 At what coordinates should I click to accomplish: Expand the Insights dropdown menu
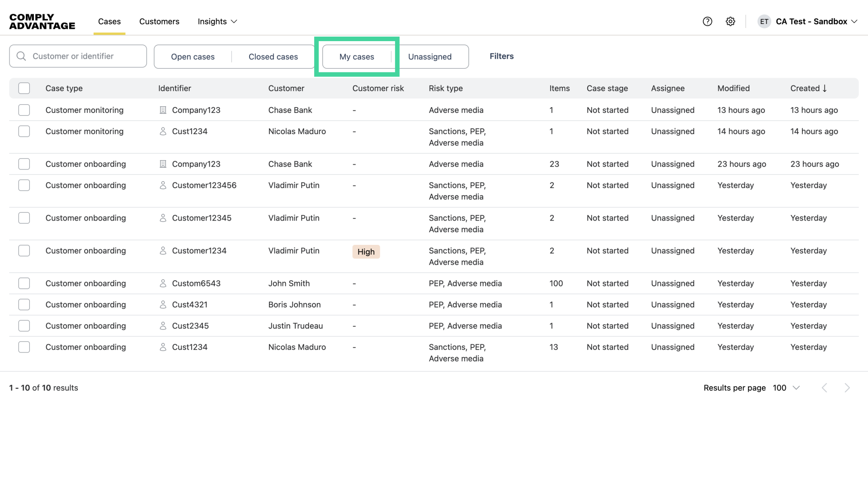tap(217, 21)
